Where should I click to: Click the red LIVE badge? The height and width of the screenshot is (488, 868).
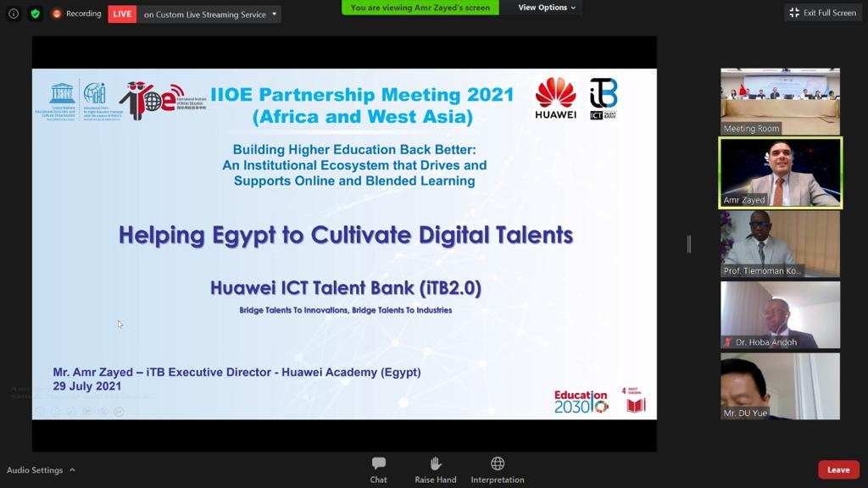tap(122, 14)
